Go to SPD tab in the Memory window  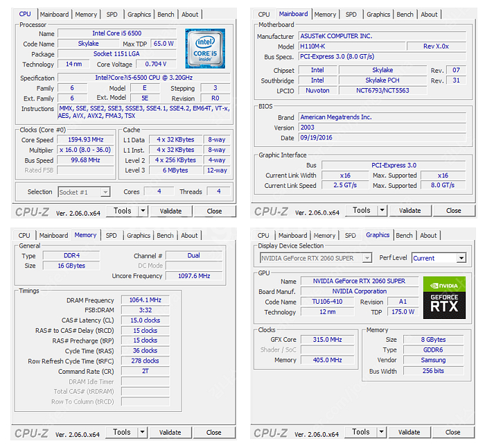coord(112,236)
